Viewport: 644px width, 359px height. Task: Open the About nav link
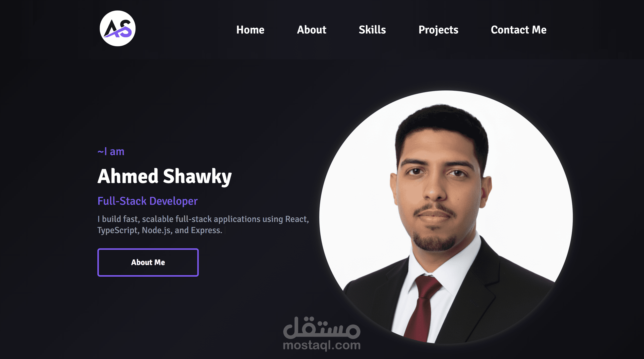click(312, 30)
